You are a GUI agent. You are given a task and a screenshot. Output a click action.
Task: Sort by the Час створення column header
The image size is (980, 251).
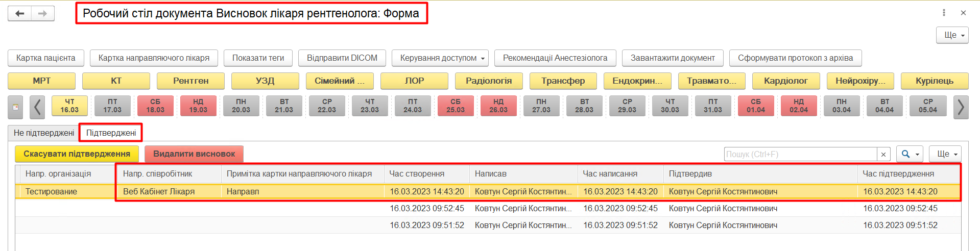coord(417,174)
